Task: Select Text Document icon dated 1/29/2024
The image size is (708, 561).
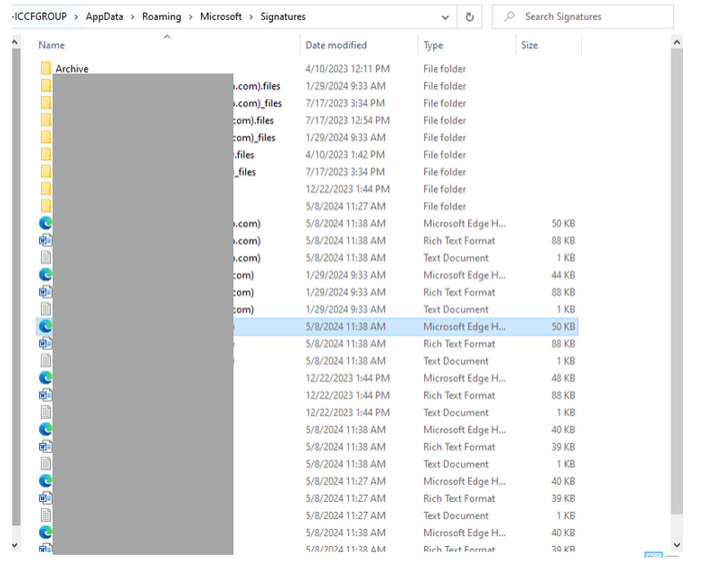Action: (x=46, y=309)
